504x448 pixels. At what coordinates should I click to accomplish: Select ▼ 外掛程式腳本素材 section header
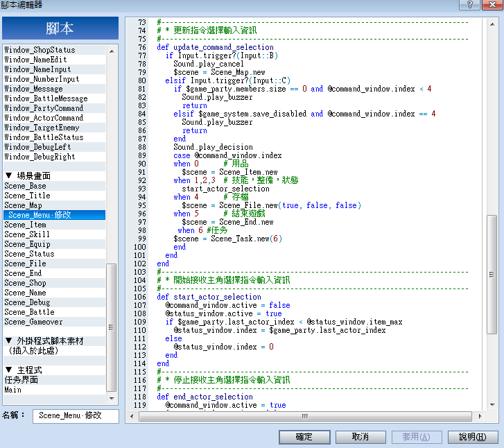(54, 341)
